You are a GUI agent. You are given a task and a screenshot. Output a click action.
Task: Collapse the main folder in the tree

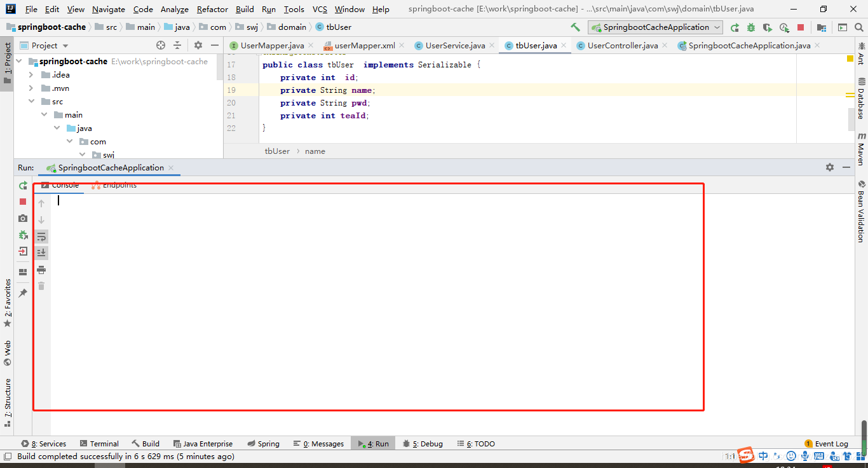tap(44, 115)
